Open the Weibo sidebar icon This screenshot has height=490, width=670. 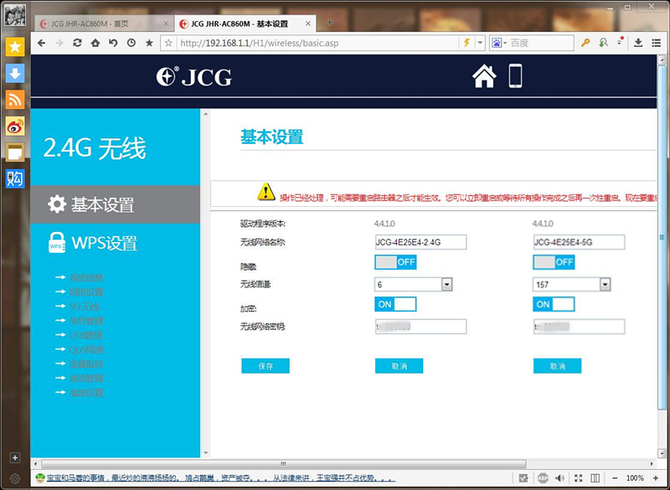[x=15, y=126]
